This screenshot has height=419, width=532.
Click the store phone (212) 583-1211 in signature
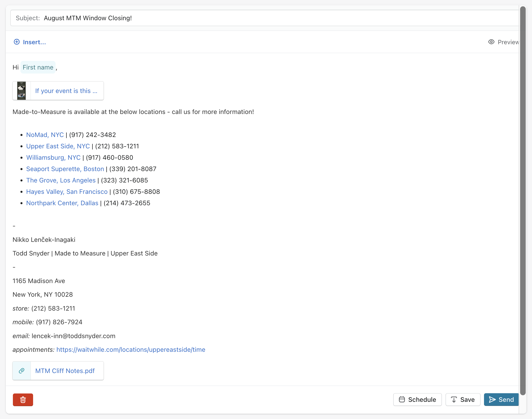pyautogui.click(x=53, y=308)
